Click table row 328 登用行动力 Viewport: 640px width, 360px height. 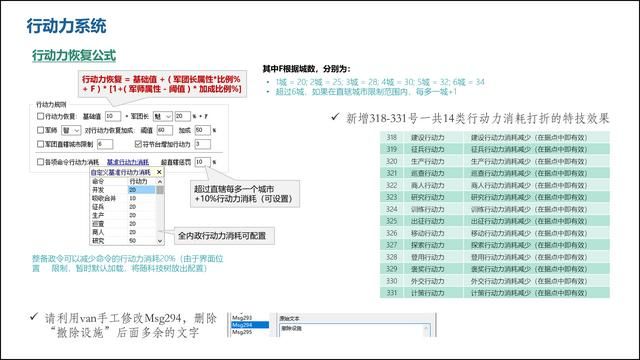click(495, 257)
